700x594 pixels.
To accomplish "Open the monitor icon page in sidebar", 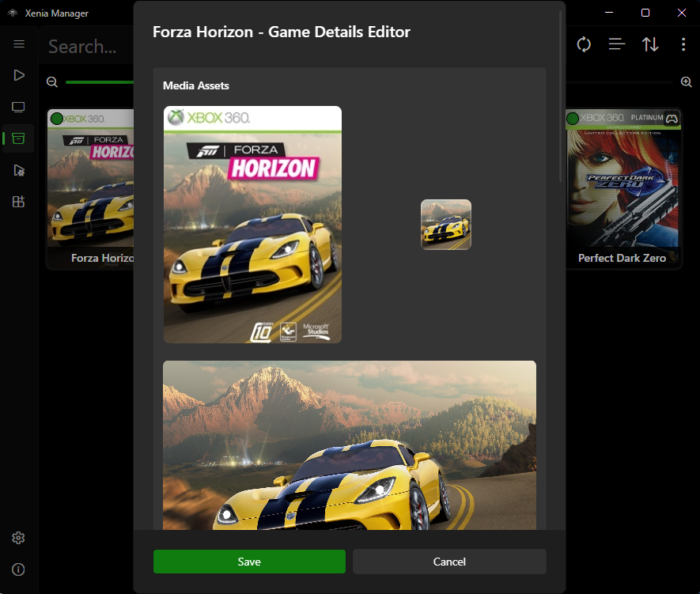I will (x=18, y=107).
